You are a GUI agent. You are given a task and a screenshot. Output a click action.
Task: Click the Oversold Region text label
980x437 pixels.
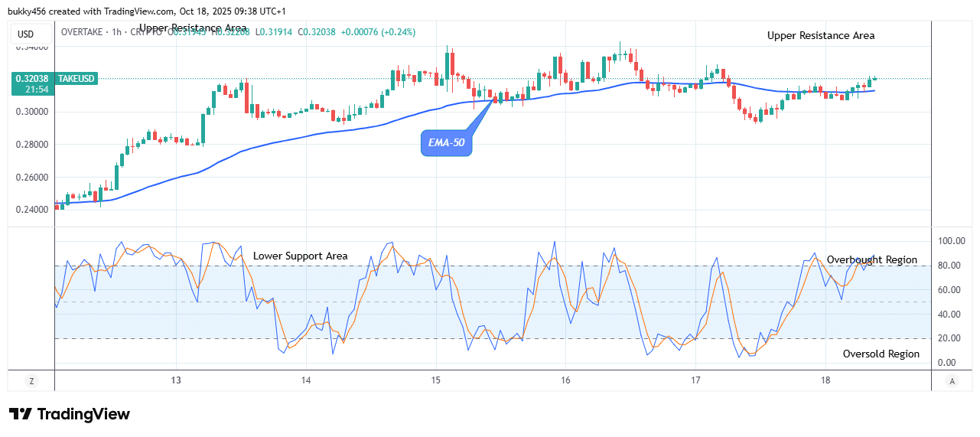click(x=881, y=354)
